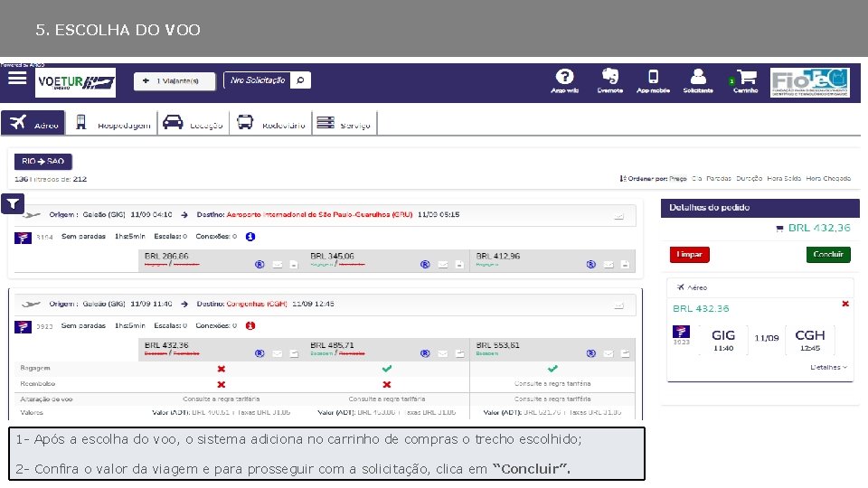Sort results by Hora Chegada
Viewport: 868px width, 488px height.
(828, 178)
